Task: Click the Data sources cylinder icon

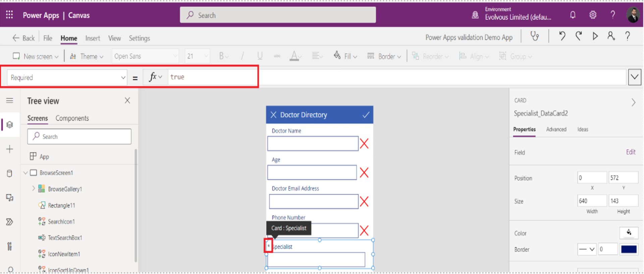Action: (10, 173)
